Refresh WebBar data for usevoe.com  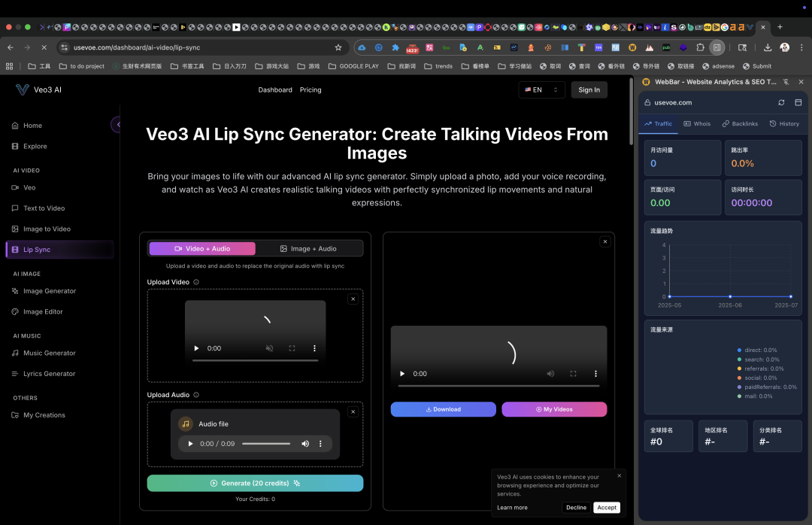click(x=781, y=102)
